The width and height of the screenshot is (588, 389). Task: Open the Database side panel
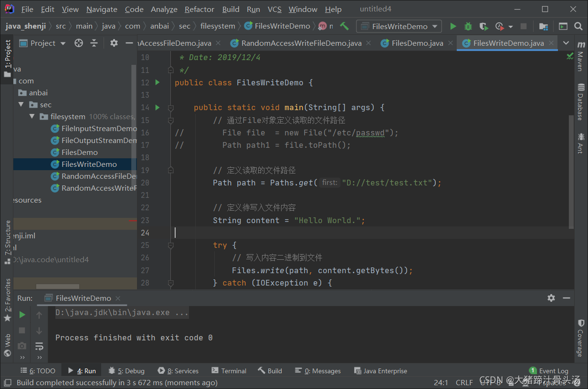pos(581,102)
